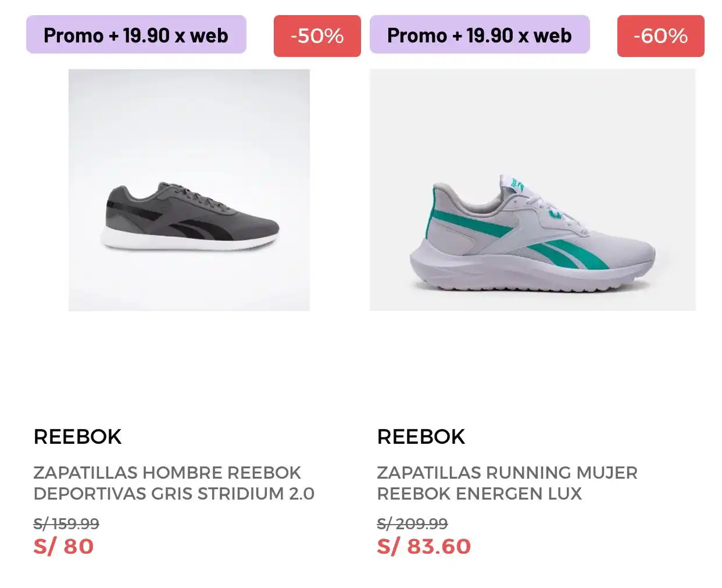Click the -50% discount badge
This screenshot has height=588, width=722.
click(x=317, y=36)
